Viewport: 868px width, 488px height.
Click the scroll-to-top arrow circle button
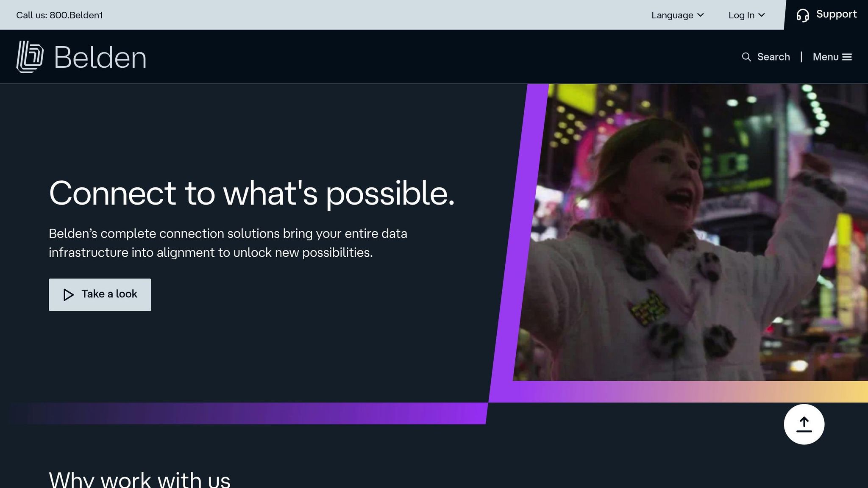coord(804,424)
